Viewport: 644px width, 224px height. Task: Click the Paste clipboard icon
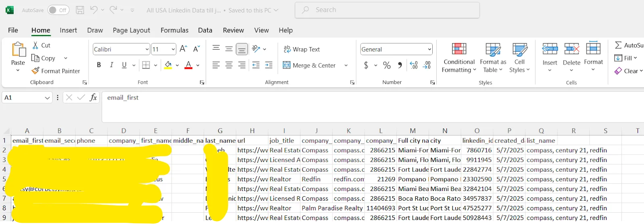18,50
